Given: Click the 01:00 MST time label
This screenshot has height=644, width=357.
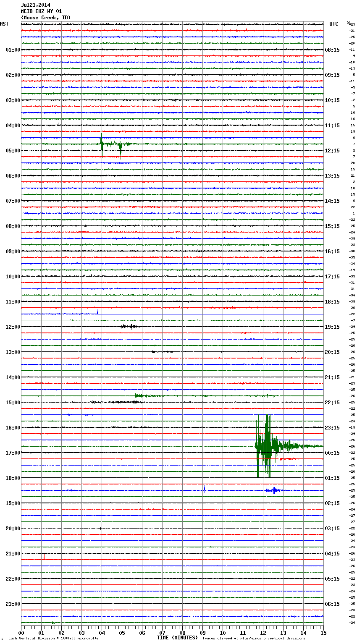Looking at the screenshot, I should [13, 50].
